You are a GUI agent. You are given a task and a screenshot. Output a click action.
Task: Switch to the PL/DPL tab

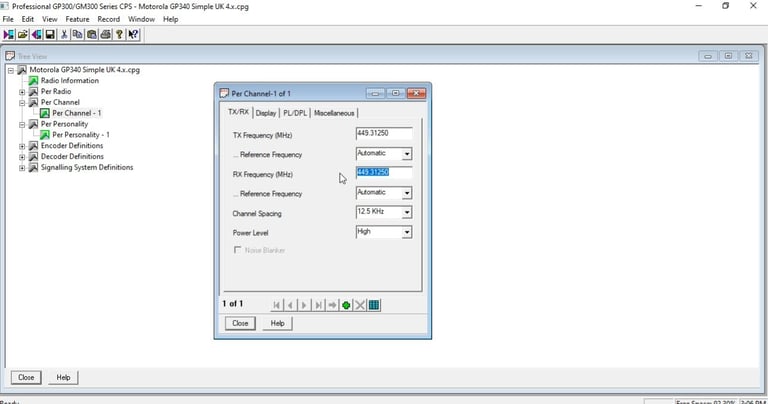click(295, 113)
